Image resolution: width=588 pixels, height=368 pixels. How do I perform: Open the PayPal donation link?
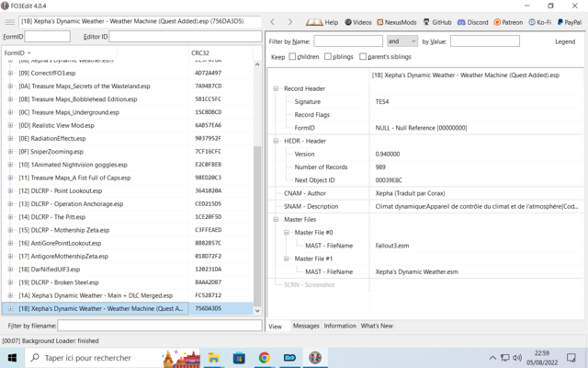570,22
